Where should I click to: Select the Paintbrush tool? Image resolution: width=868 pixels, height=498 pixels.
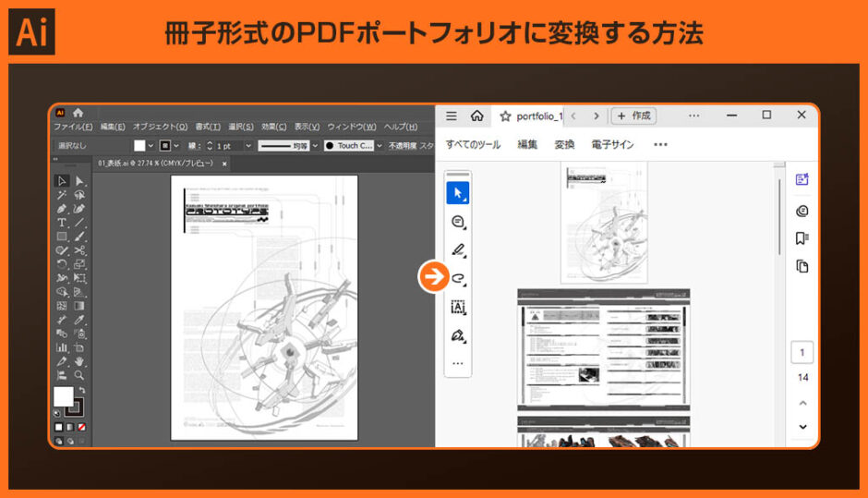point(79,237)
